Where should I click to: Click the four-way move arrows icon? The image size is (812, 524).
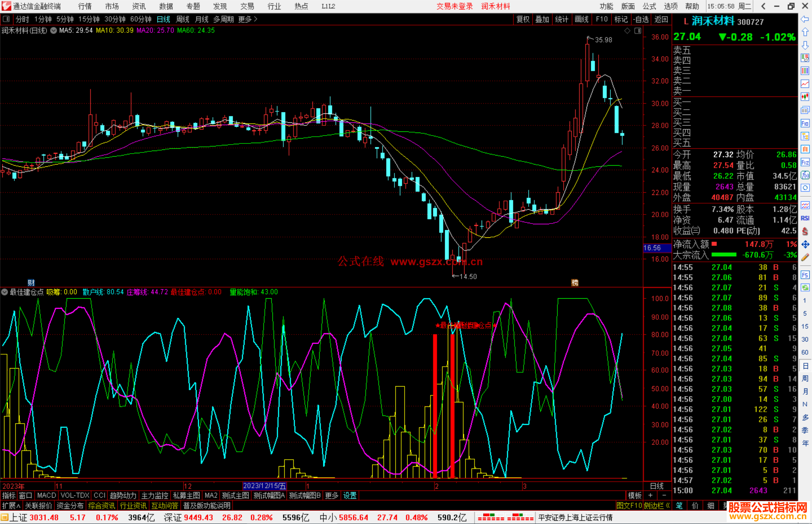tap(805, 245)
